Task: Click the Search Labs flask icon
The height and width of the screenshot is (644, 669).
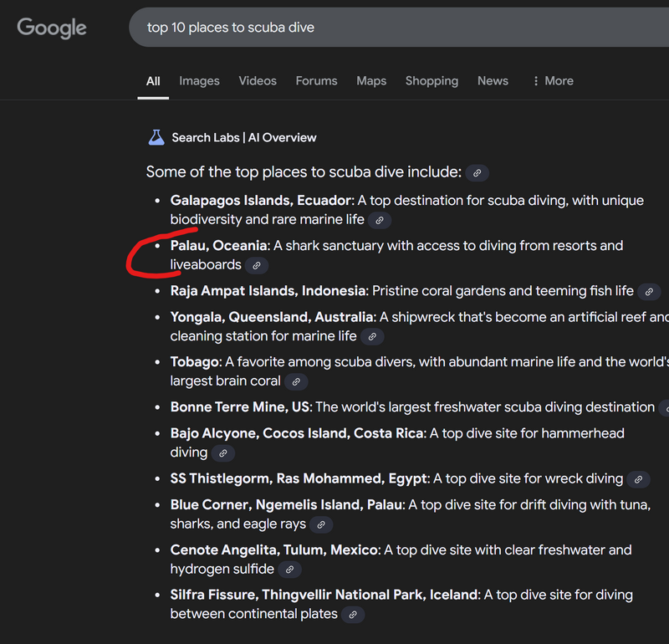Action: (x=156, y=137)
